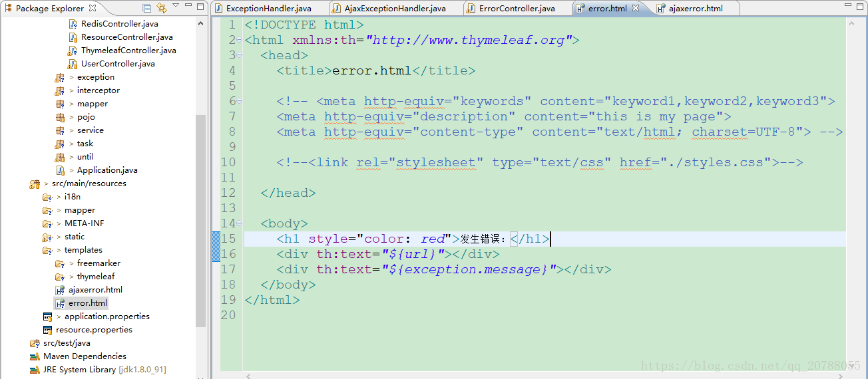
Task: Select error.html in Package Explorer tree
Action: tap(88, 303)
